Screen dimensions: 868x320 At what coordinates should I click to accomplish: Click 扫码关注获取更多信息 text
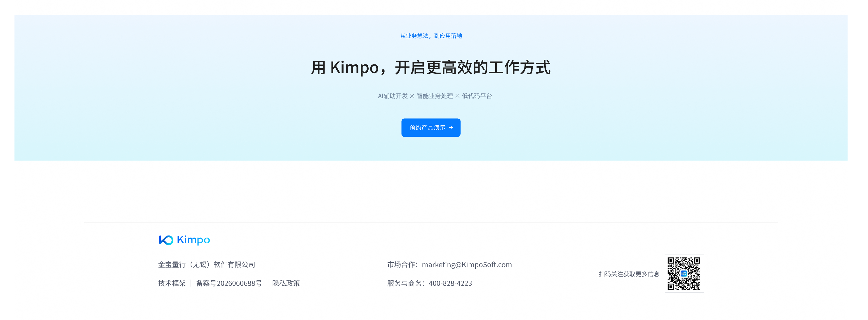(629, 274)
